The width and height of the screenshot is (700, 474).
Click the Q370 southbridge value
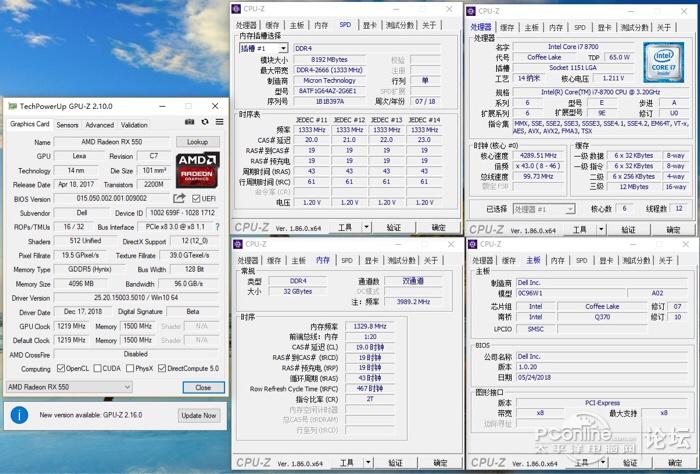[x=602, y=317]
